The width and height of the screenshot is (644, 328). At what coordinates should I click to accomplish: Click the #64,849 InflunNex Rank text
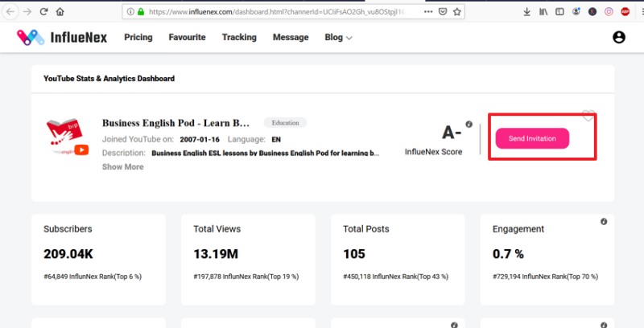pos(93,277)
